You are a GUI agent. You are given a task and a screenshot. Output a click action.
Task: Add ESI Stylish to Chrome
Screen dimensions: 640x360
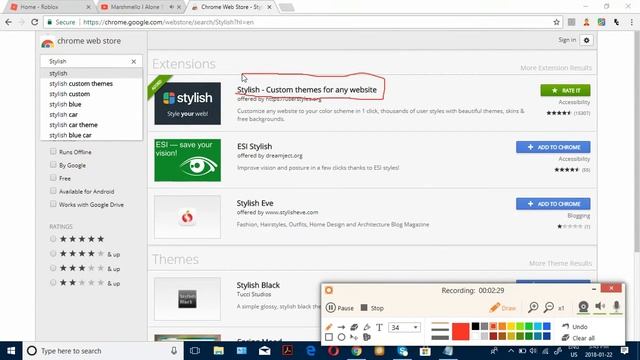point(553,147)
